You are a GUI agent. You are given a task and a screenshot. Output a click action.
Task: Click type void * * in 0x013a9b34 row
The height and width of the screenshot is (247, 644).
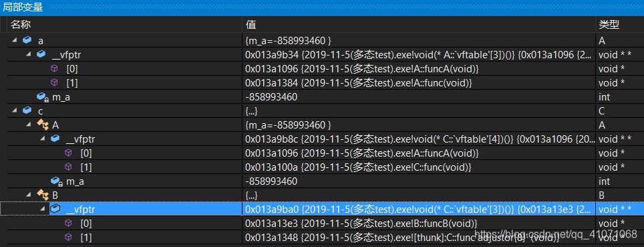(x=615, y=55)
